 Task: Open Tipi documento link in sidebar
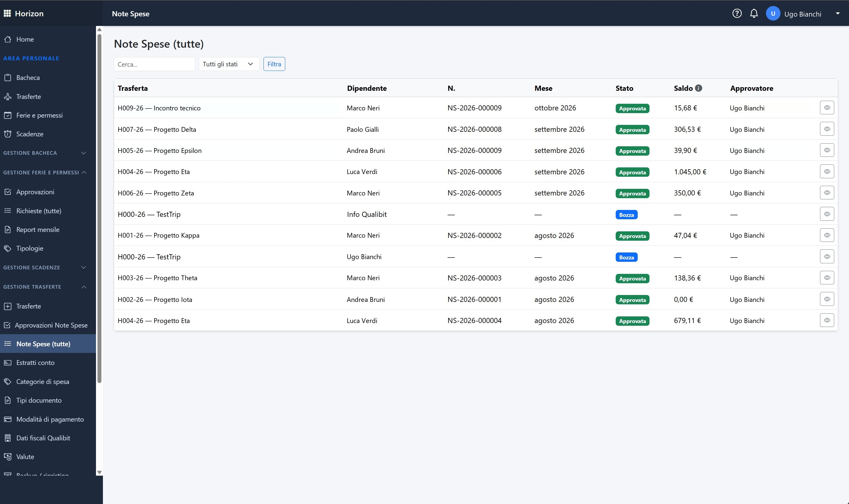pos(48,401)
